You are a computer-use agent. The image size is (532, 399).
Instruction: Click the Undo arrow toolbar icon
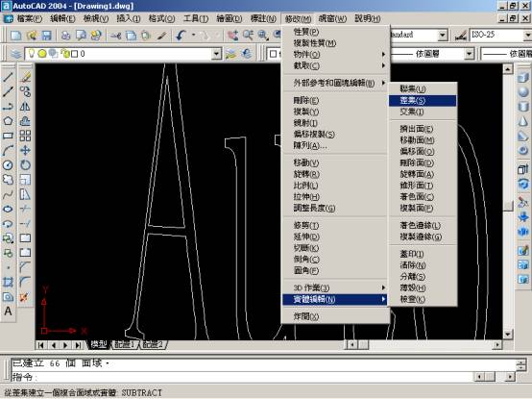(x=181, y=36)
